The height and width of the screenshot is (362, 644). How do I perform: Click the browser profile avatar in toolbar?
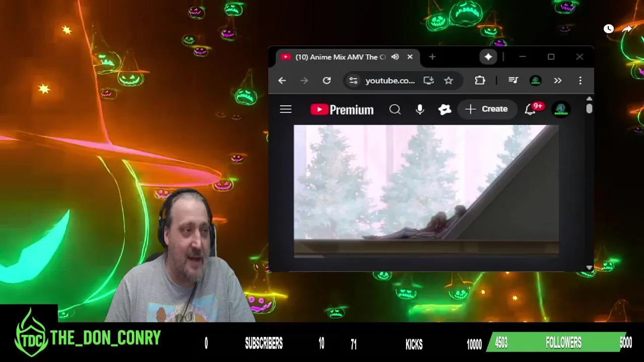pos(536,80)
